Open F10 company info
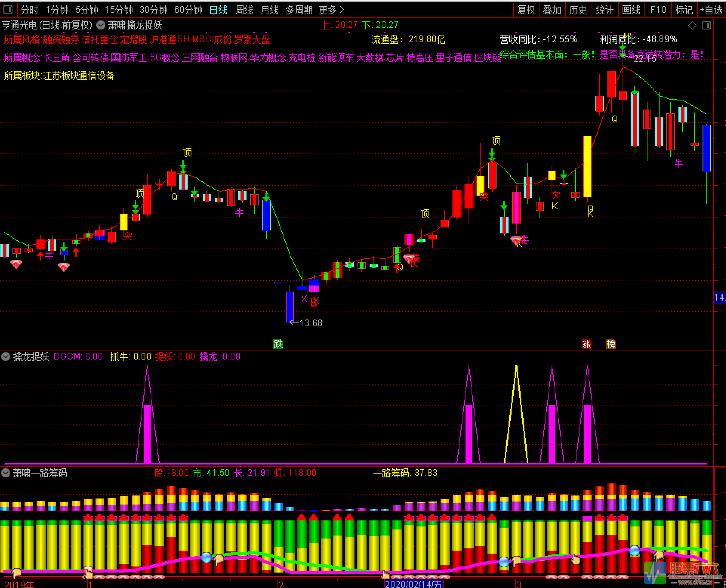726x588 pixels. [658, 10]
